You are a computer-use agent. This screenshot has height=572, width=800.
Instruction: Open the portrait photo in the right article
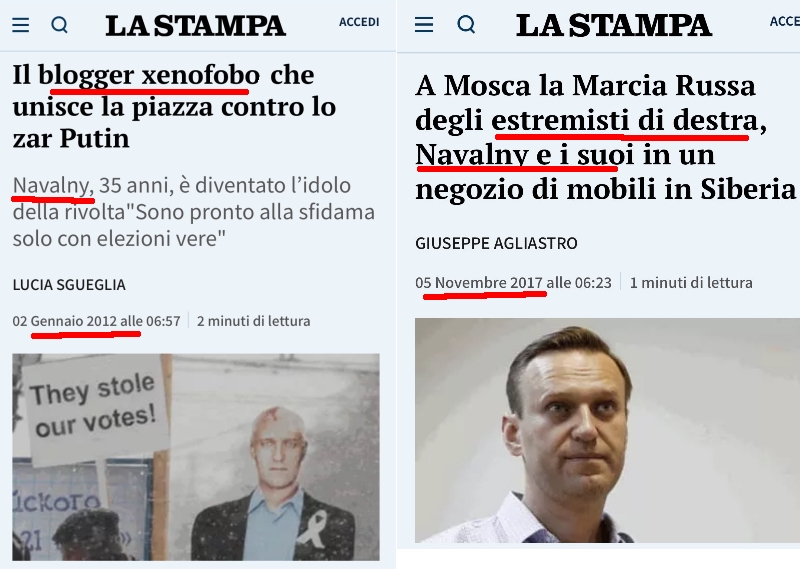607,430
